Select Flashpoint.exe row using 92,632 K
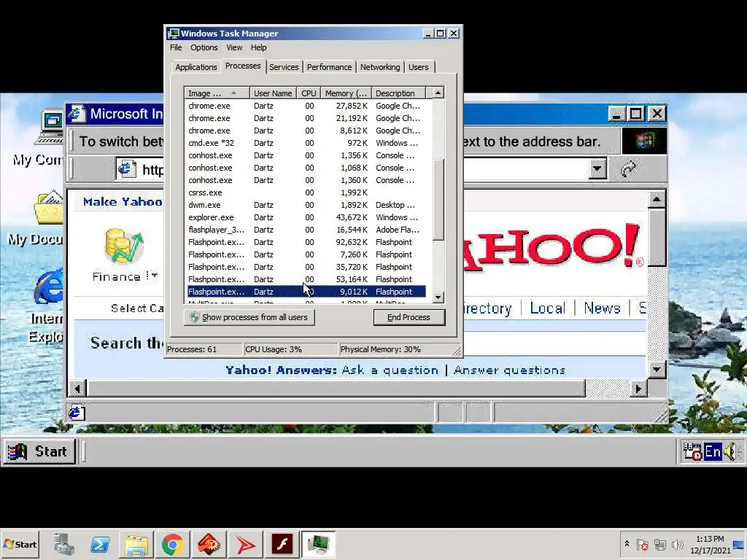 (306, 242)
